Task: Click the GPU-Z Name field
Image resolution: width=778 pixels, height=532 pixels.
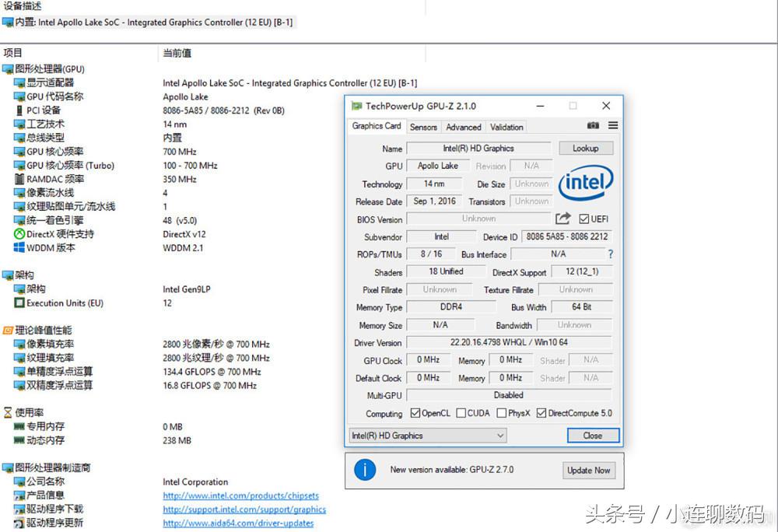Action: [x=478, y=149]
